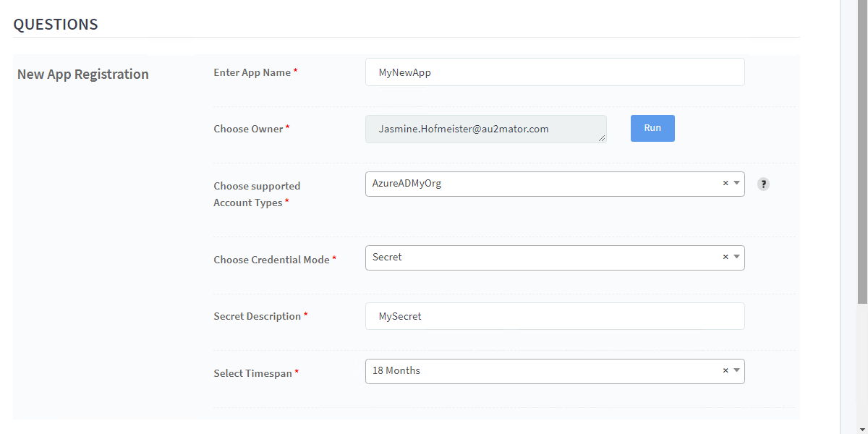Expand the Credential Mode dropdown arrow

click(x=736, y=258)
